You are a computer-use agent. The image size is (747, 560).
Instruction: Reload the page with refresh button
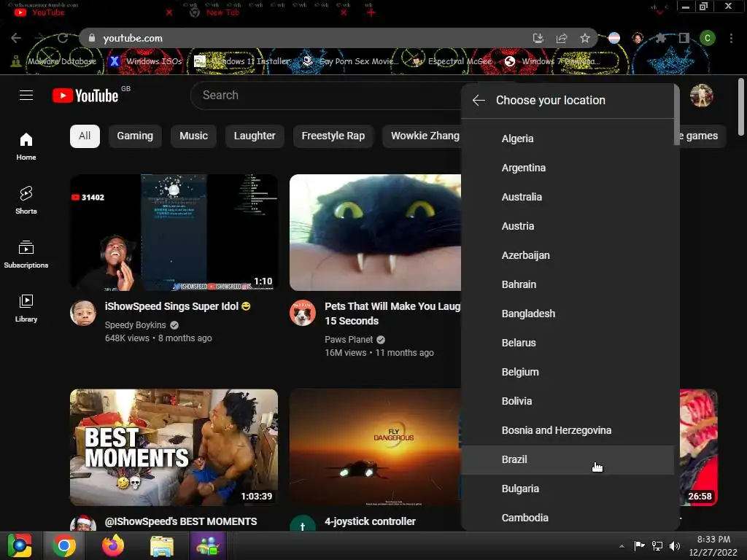click(x=63, y=38)
